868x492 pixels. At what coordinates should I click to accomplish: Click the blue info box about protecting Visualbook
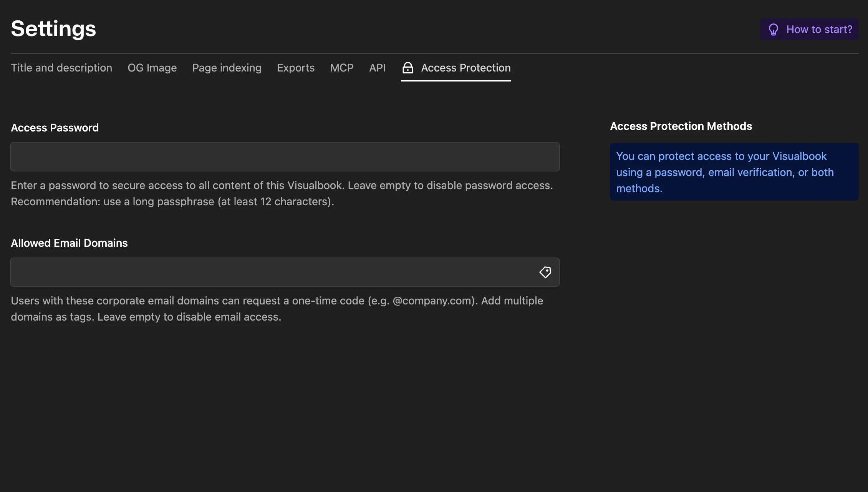(734, 172)
